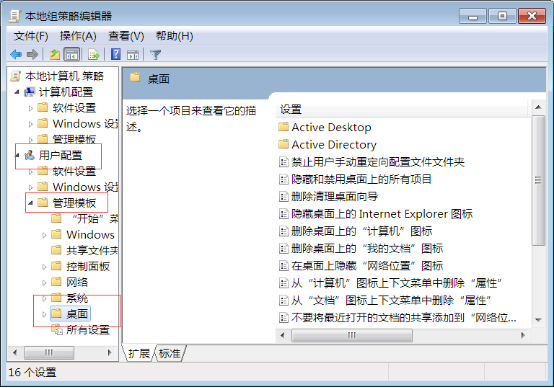554x388 pixels.
Task: Select 从“计算机”图标上下文菜单中删除“属性” setting
Action: (396, 283)
